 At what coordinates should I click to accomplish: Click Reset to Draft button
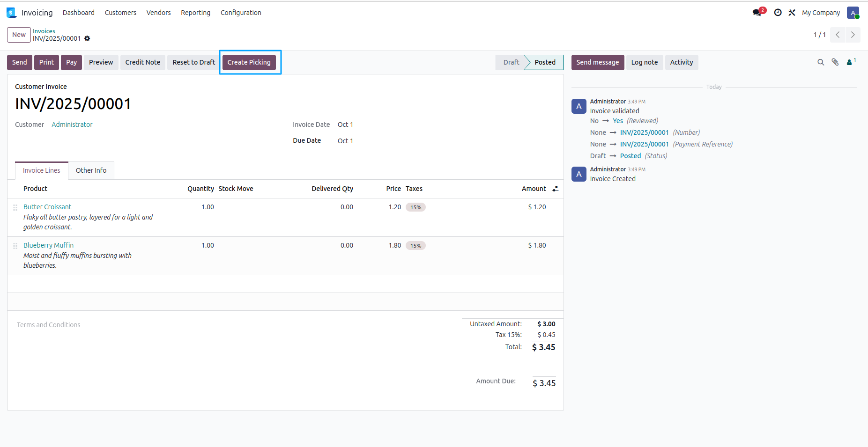[x=193, y=62]
